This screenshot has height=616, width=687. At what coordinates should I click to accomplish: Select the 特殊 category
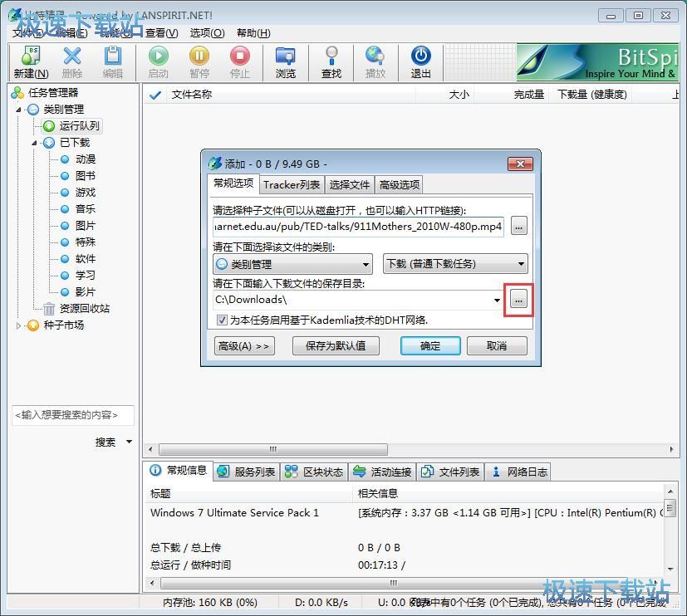(78, 242)
